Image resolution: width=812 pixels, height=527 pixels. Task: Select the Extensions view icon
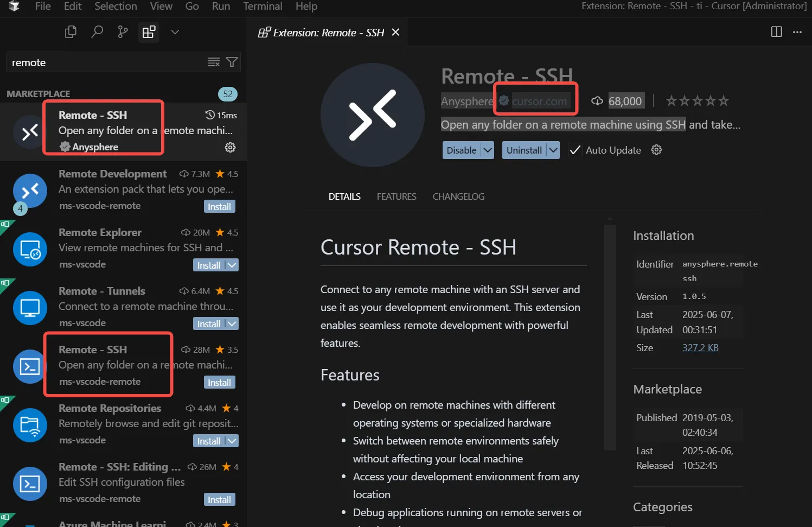pyautogui.click(x=149, y=32)
